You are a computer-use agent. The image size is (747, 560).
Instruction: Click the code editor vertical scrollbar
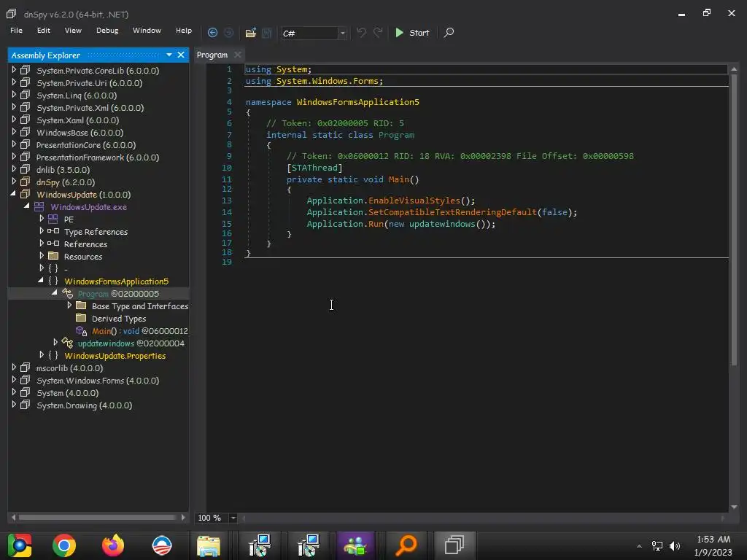click(734, 219)
